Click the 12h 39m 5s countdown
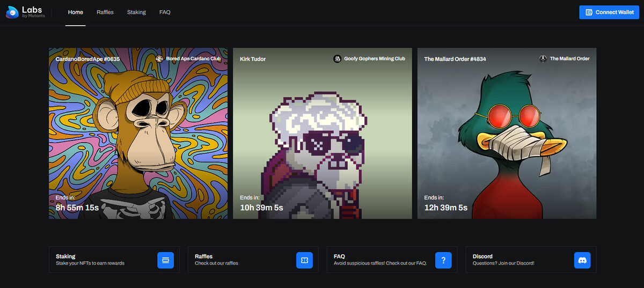The width and height of the screenshot is (644, 288). [446, 208]
